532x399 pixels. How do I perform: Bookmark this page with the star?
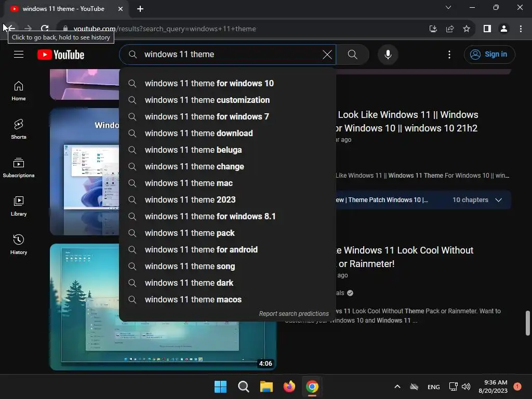point(467,29)
